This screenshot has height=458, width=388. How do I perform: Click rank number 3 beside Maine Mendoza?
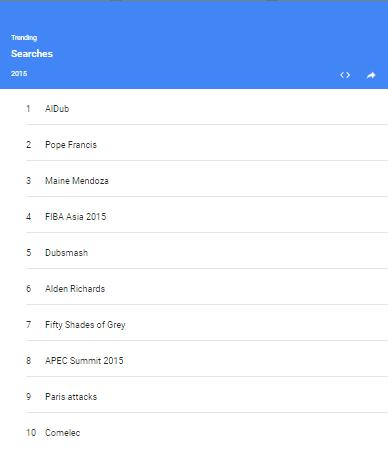(x=29, y=181)
